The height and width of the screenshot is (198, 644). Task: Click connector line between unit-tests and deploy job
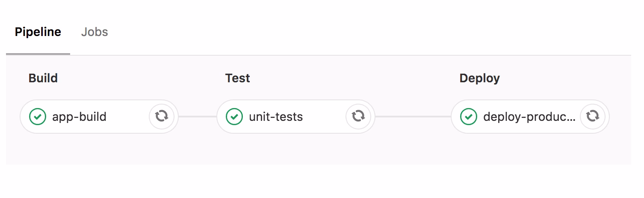(413, 117)
